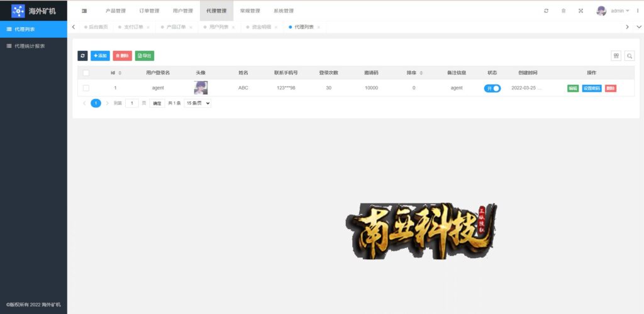
Task: Open the vertical dots menu at top right
Action: (638, 11)
